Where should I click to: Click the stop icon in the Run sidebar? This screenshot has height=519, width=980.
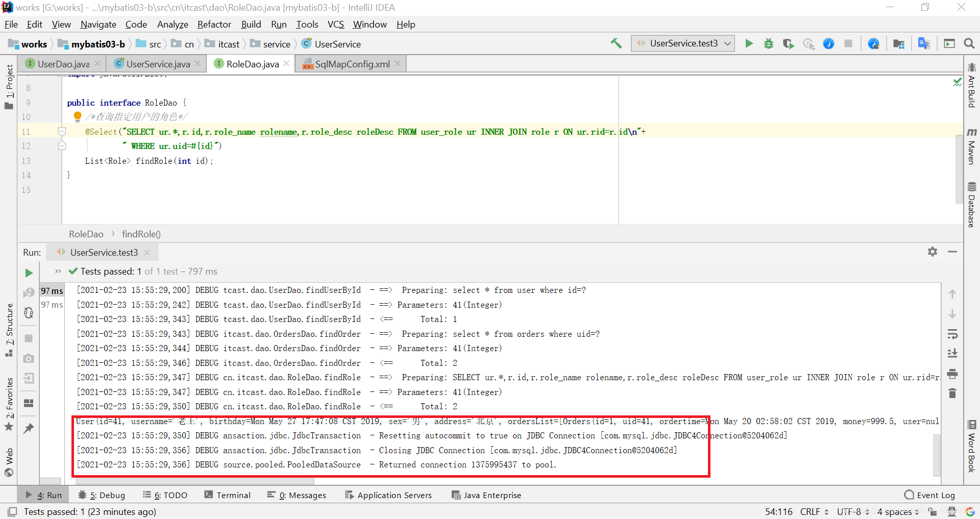[29, 338]
